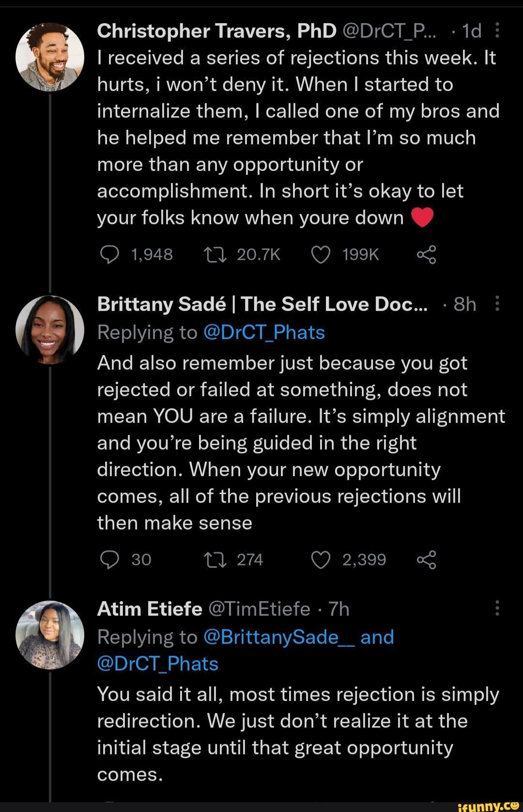Open the @TimEtiefe handle
The height and width of the screenshot is (812, 523).
(x=259, y=609)
